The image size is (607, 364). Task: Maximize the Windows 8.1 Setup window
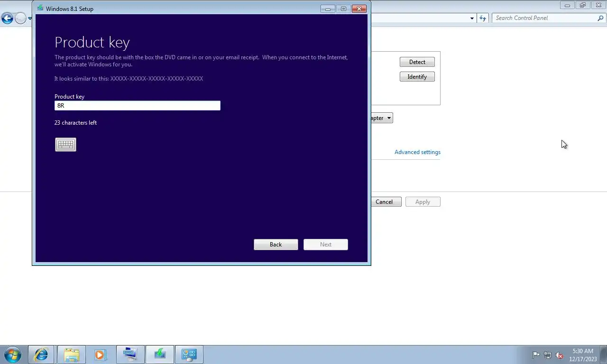(343, 9)
